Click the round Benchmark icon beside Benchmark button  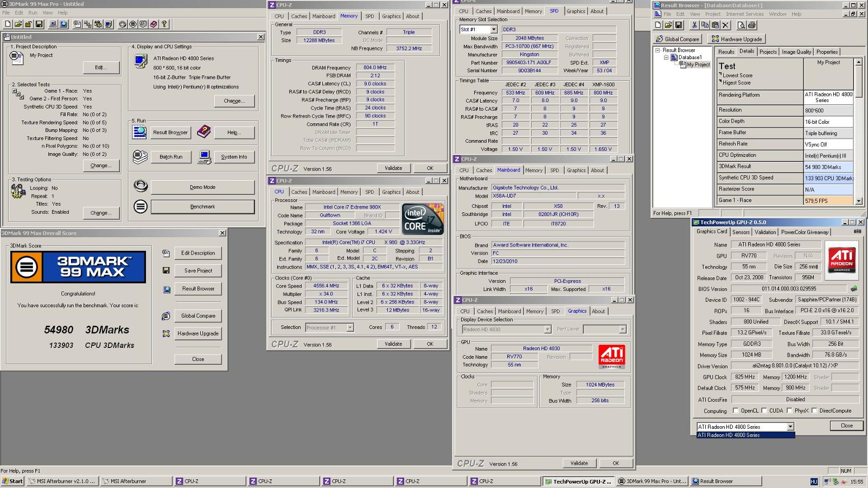click(141, 206)
